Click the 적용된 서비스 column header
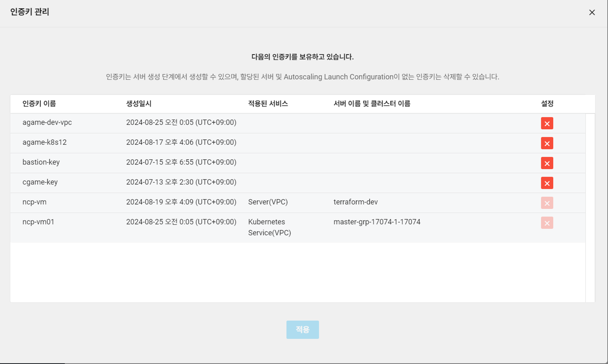Viewport: 608px width, 364px height. pos(268,104)
